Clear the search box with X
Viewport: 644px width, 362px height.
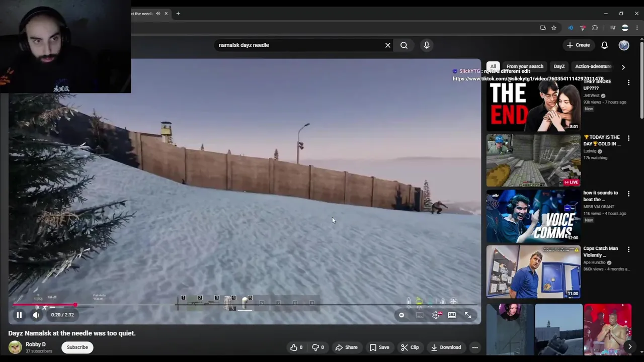click(387, 45)
